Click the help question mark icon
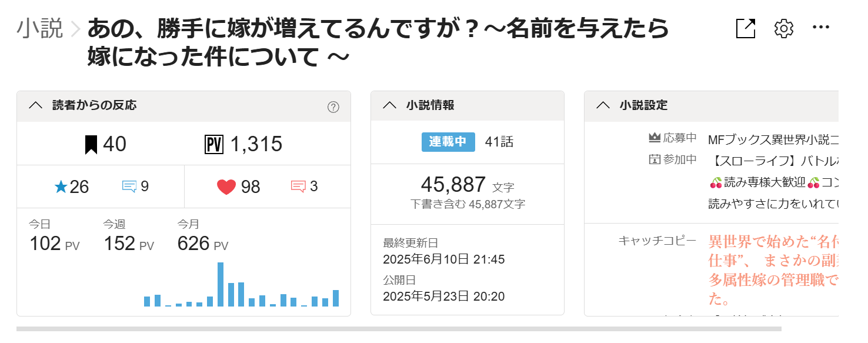This screenshot has height=343, width=868. 333,107
